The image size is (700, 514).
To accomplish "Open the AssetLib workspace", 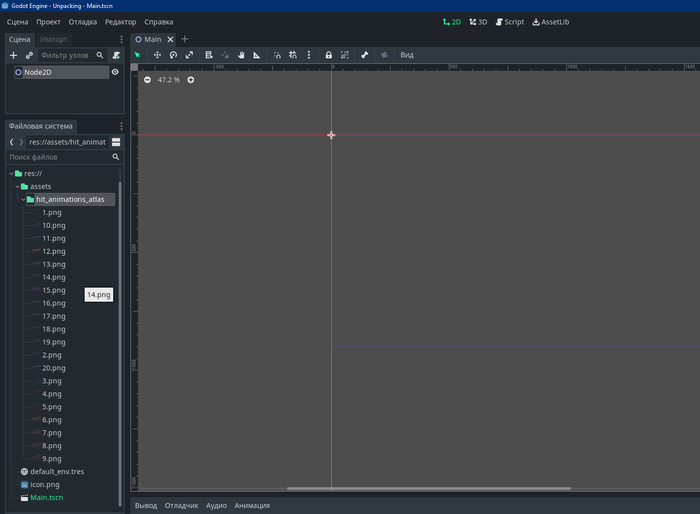I will click(550, 22).
